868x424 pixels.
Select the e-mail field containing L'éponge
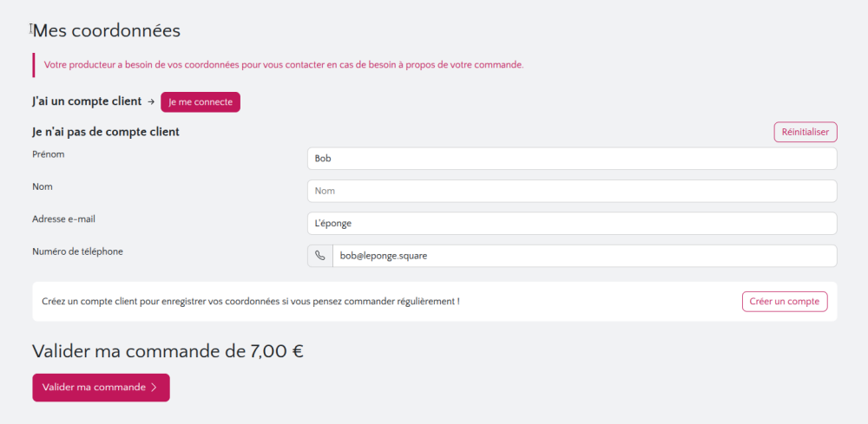[571, 224]
